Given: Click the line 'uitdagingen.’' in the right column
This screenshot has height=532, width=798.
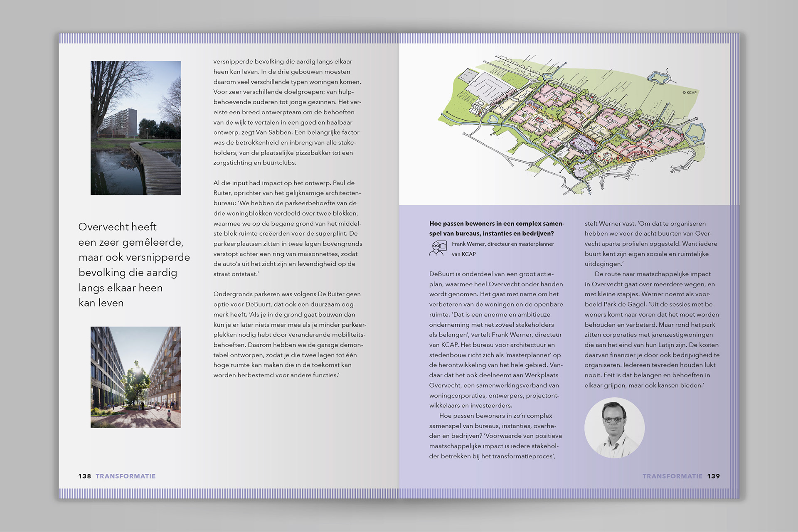Looking at the screenshot, I should coord(604,264).
